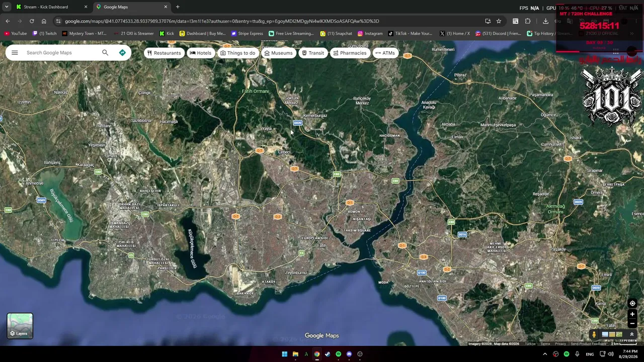Open the Kick bookmark
Image resolution: width=644 pixels, height=362 pixels.
tap(167, 34)
